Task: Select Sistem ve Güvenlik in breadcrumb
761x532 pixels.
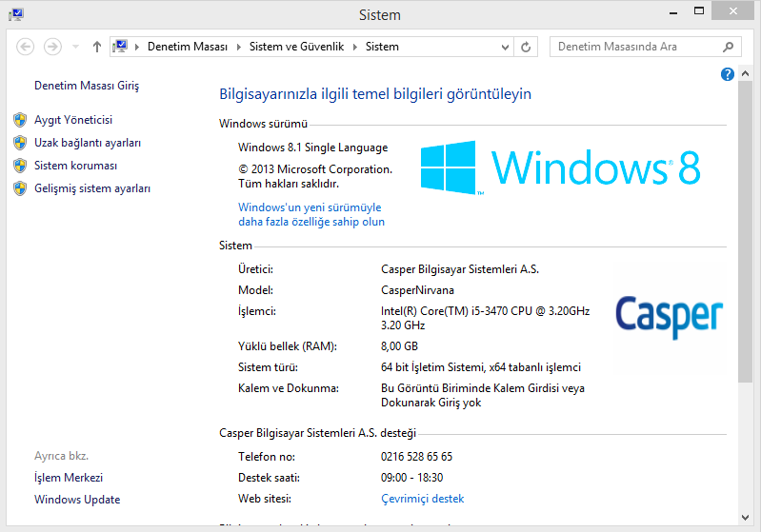Action: (298, 47)
